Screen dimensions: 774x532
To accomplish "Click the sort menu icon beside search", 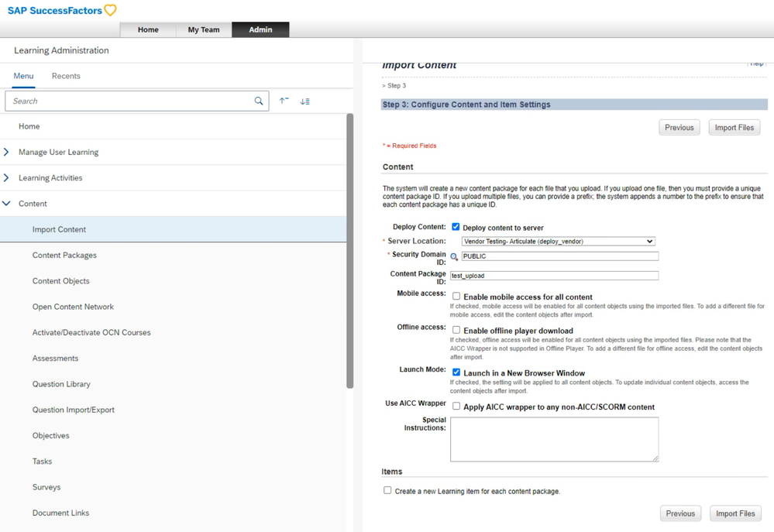I will (x=305, y=101).
